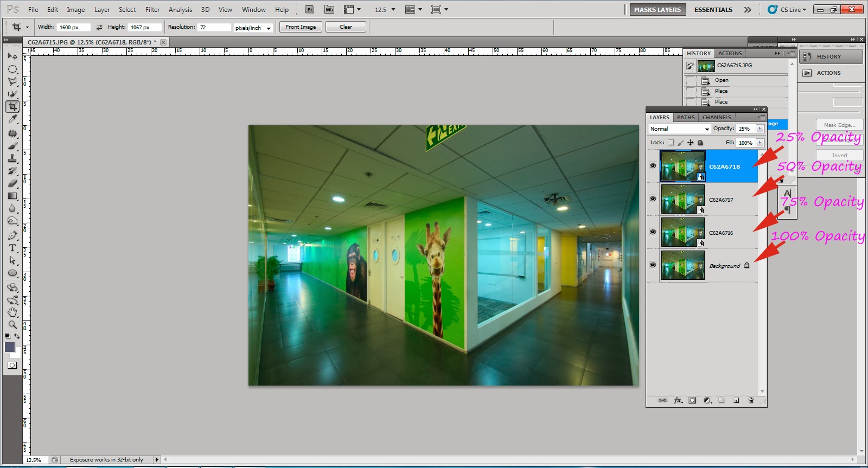Open the pixels/inch units dropdown
868x468 pixels.
[253, 28]
